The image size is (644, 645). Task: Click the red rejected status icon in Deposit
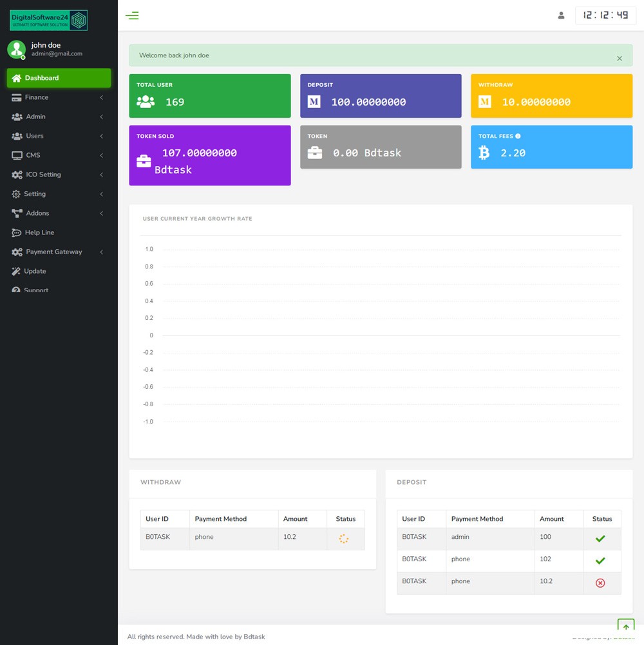[600, 583]
